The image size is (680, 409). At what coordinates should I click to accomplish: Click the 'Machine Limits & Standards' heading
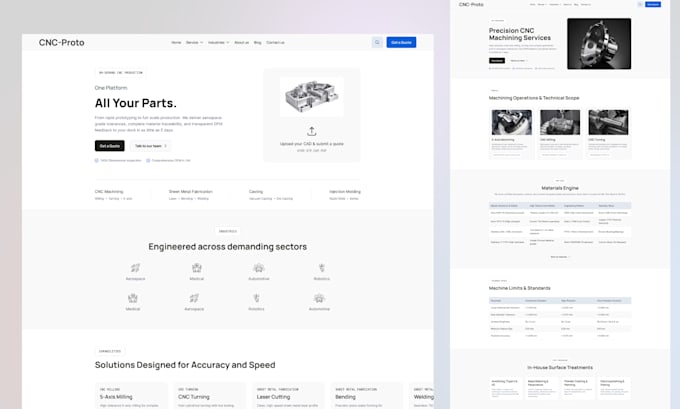coord(520,288)
